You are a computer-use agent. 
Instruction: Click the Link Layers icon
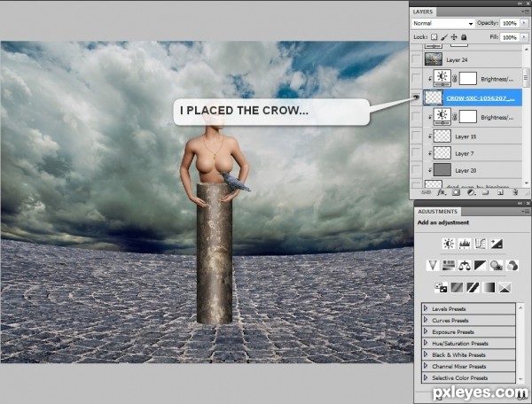426,192
